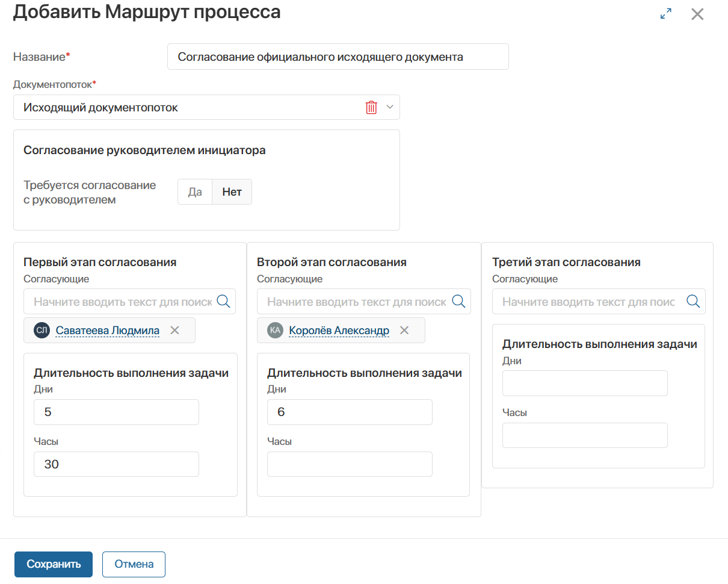Click the search magnifier in Первый этап согласования

[224, 301]
